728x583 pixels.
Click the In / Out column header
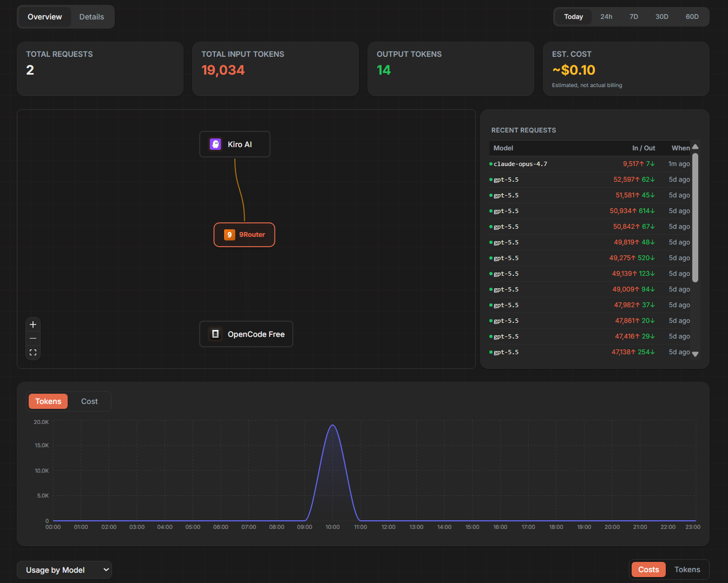point(644,148)
